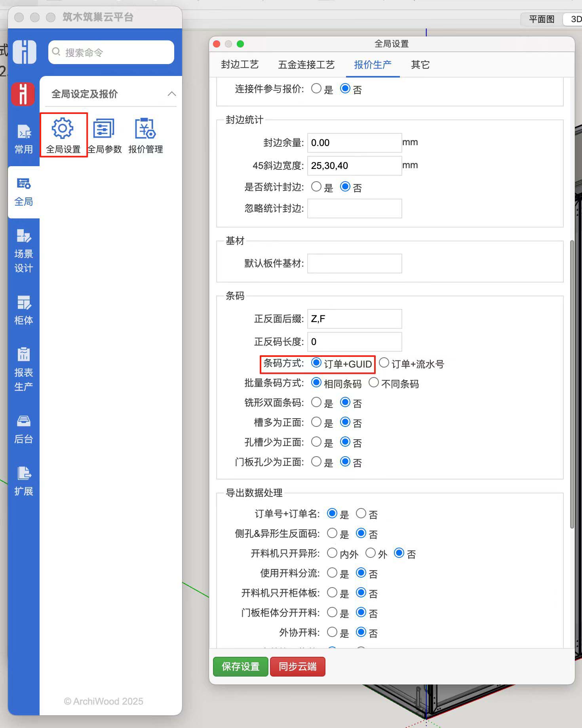The image size is (582, 728).
Task: Zoom the 全局设置 dialog with green button
Action: pyautogui.click(x=240, y=44)
